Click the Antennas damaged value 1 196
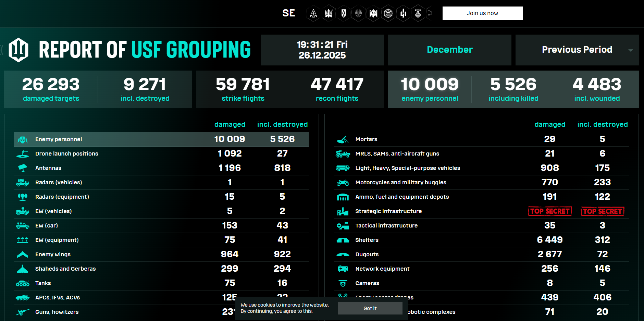Screen dimensions: 644x321 230,168
